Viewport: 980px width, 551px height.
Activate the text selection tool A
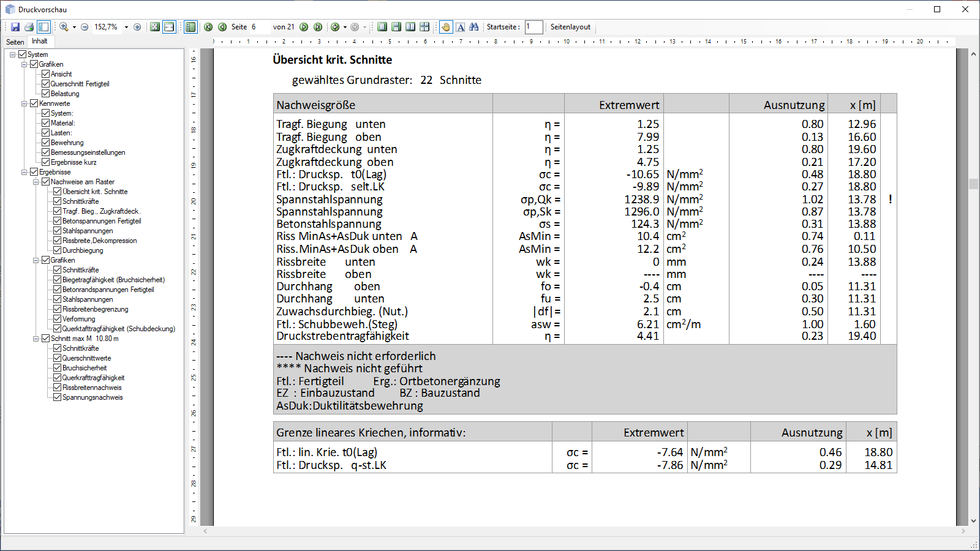coord(461,27)
